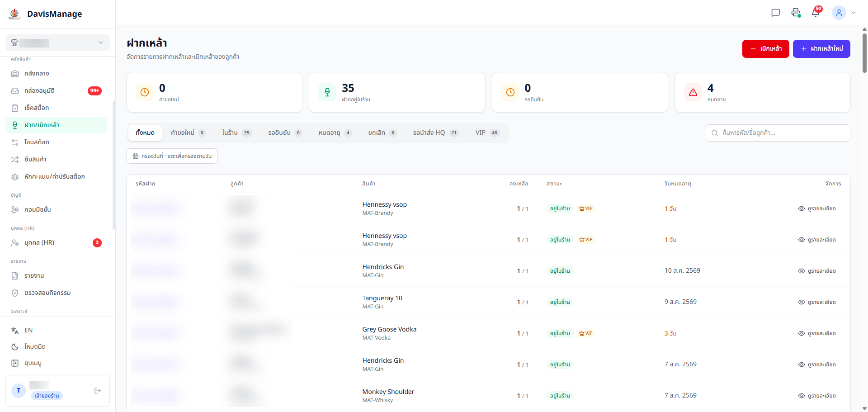Open กล่องอนุมัติ approval inbox
This screenshot has height=412, width=868.
(x=56, y=90)
